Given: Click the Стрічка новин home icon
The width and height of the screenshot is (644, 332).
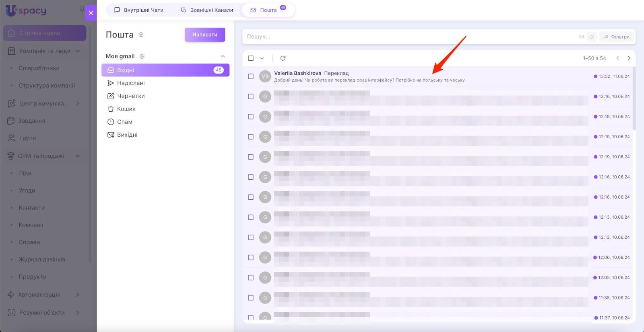Looking at the screenshot, I should click(x=12, y=33).
